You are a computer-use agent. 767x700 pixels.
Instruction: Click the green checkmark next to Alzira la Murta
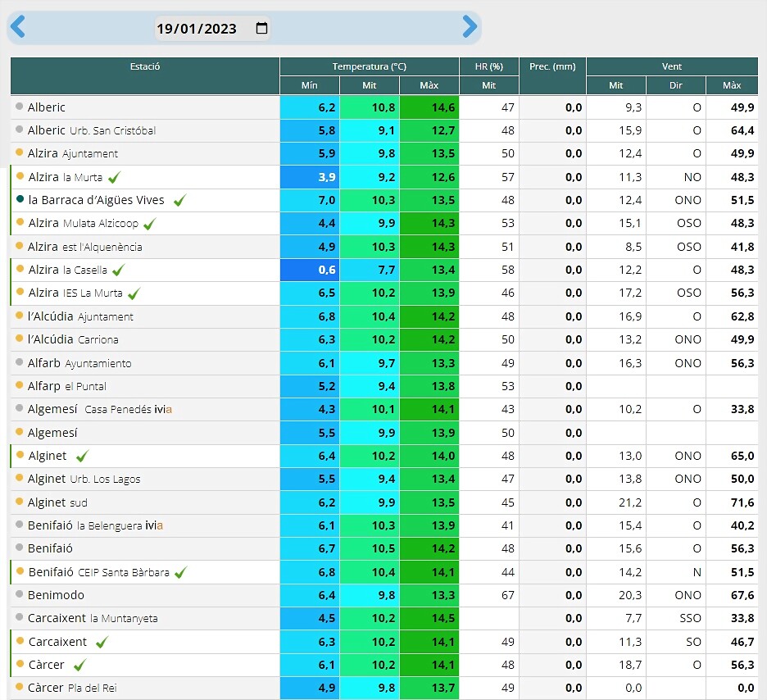(114, 177)
